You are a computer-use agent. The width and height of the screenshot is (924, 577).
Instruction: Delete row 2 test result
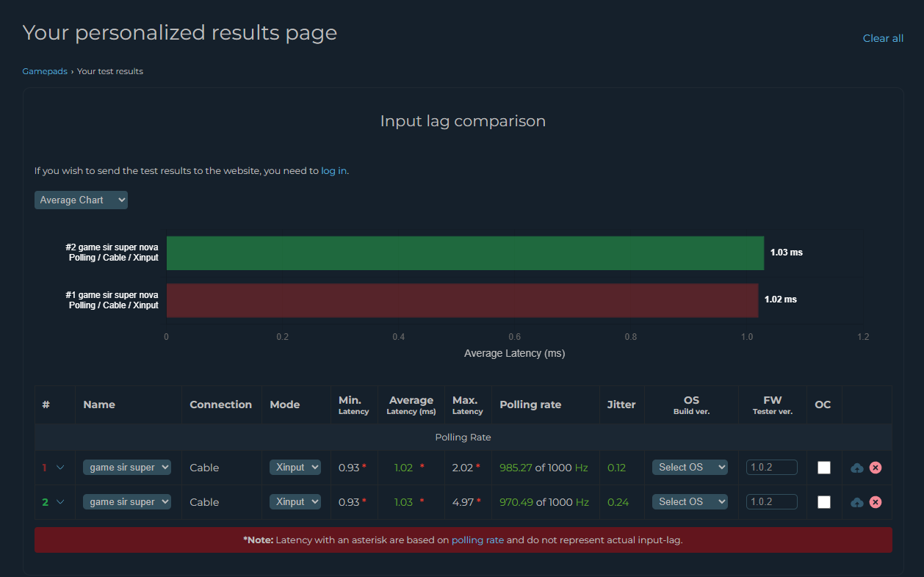[x=875, y=502]
